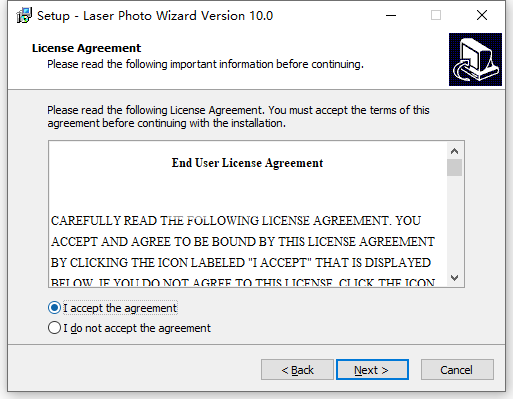Viewport: 513px width, 399px height.
Task: Click the "Please read the following important information" subtitle
Action: pyautogui.click(x=205, y=64)
